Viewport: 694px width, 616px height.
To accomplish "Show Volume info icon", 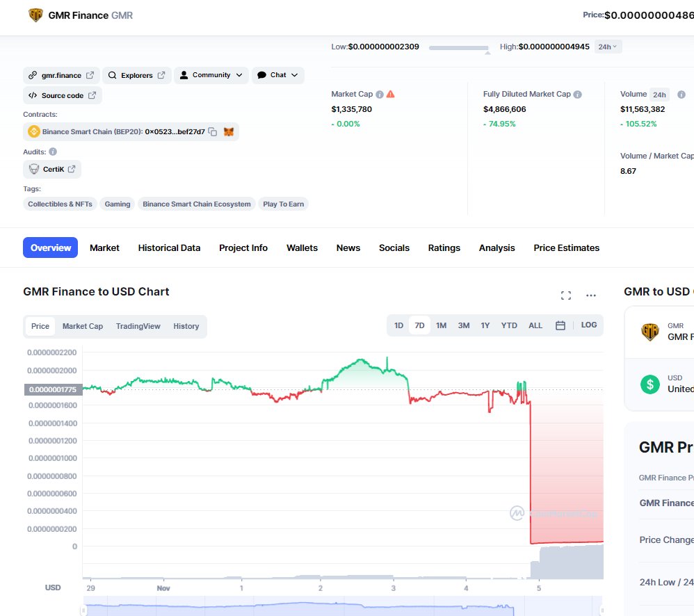I will (x=681, y=95).
